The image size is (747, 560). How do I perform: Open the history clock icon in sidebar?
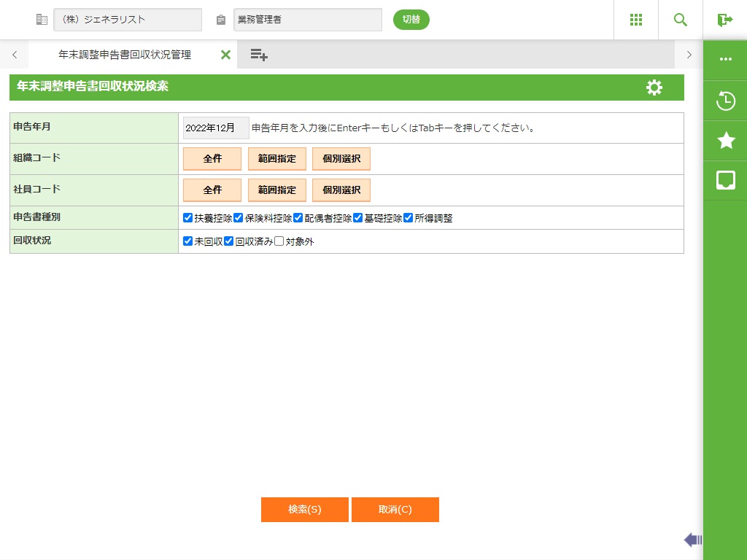pyautogui.click(x=725, y=101)
